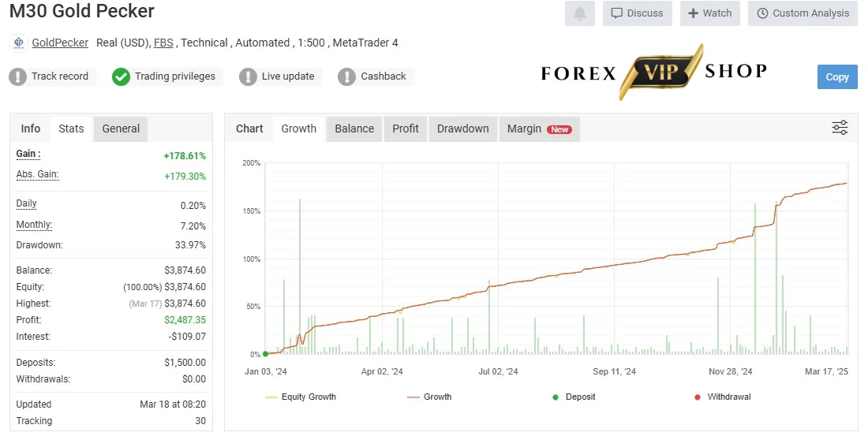The image size is (868, 436).
Task: Click the Forex VIP Shop logo
Action: 654,72
